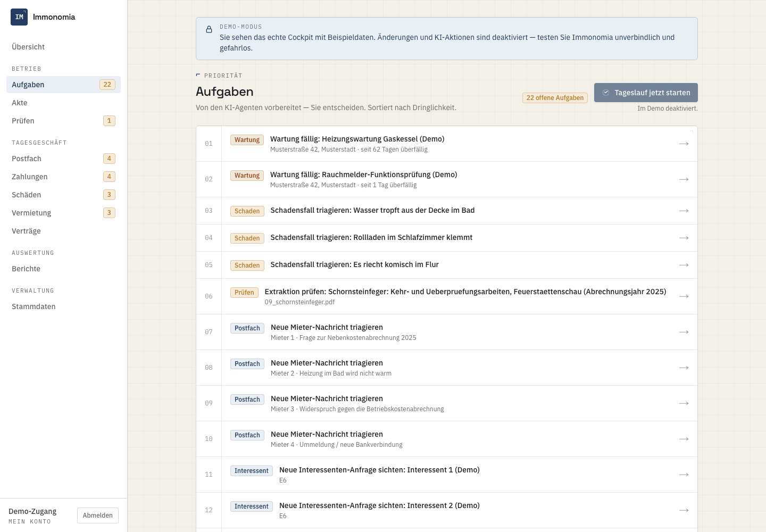Open Übersicht in the sidebar
This screenshot has height=532, width=766.
63,47
